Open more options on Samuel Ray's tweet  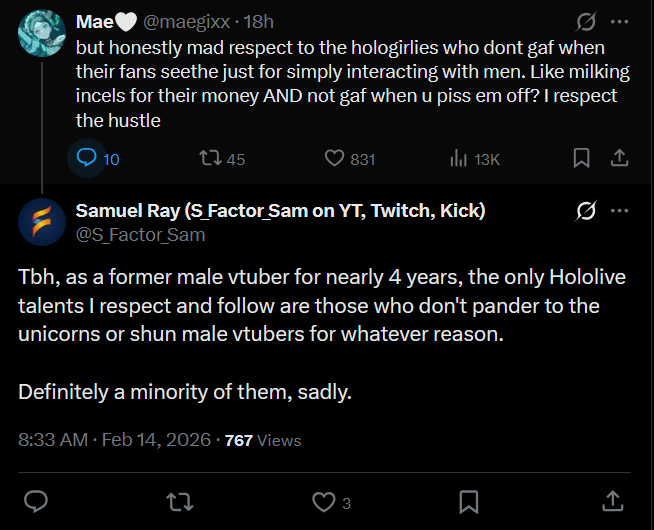620,211
